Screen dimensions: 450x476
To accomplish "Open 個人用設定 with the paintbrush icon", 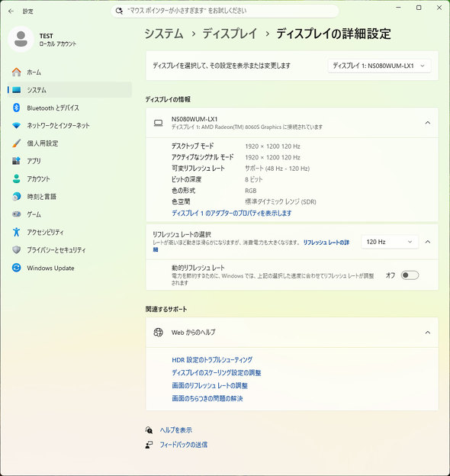I will [x=69, y=143].
